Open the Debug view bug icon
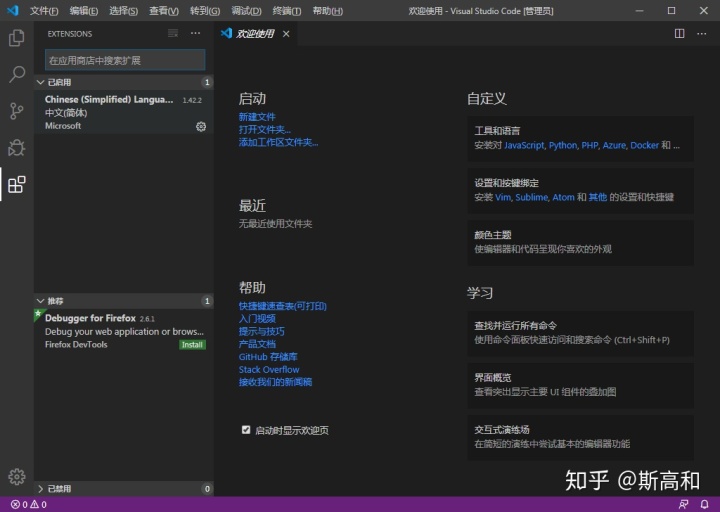Screen dimensions: 720x512 (x=17, y=148)
